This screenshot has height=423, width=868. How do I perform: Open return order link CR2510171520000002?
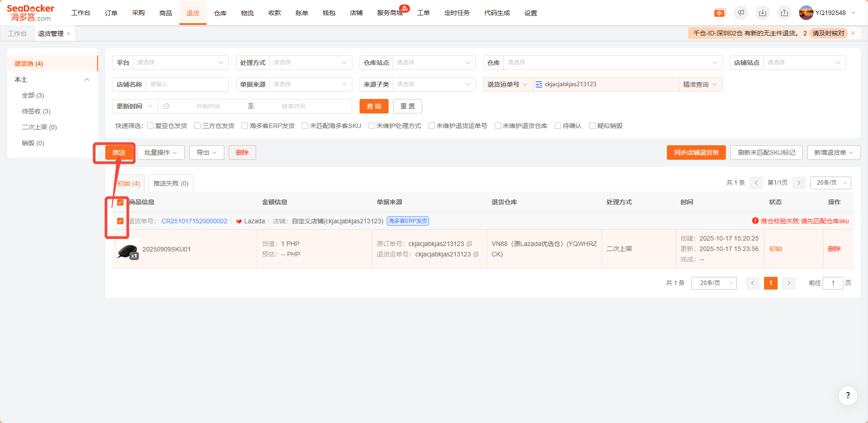pos(194,221)
